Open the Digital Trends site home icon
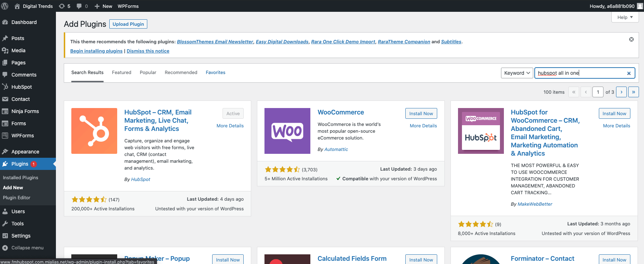Image resolution: width=644 pixels, height=264 pixels. tap(17, 6)
